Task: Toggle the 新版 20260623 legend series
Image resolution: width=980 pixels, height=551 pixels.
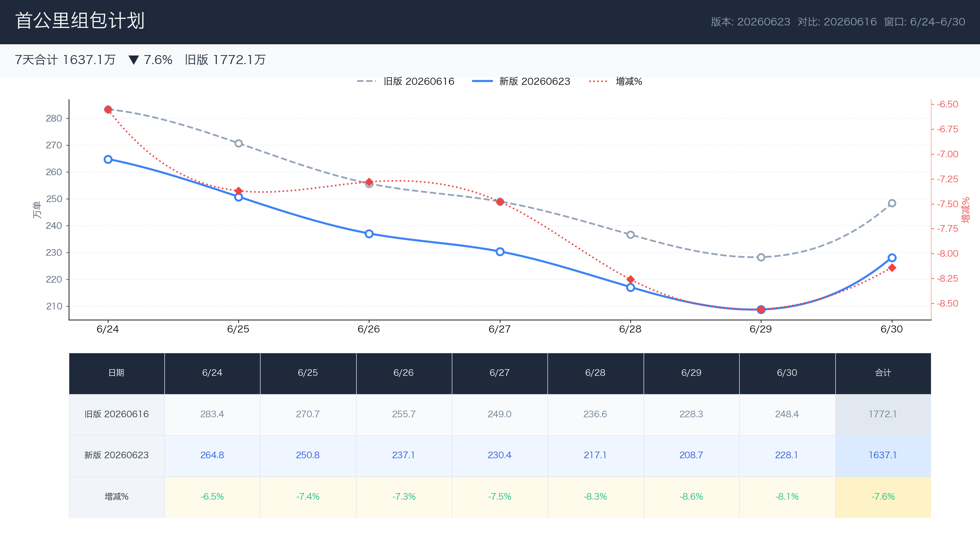Action: 521,81
